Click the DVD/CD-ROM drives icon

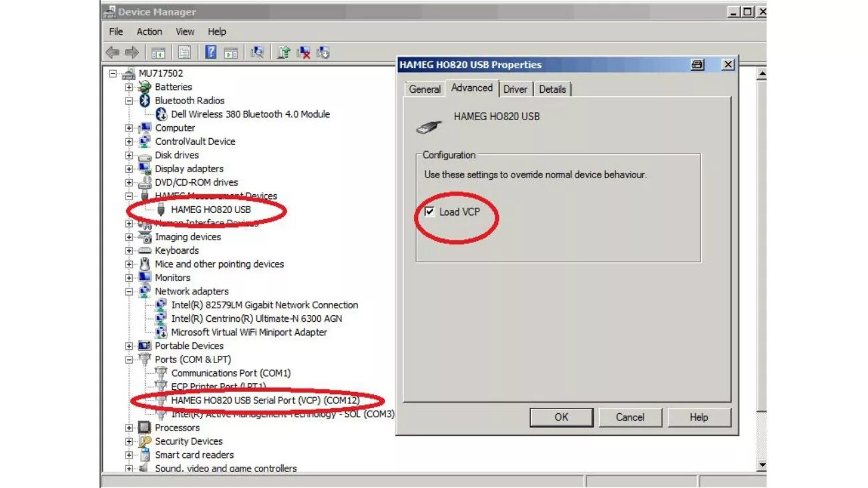[144, 182]
